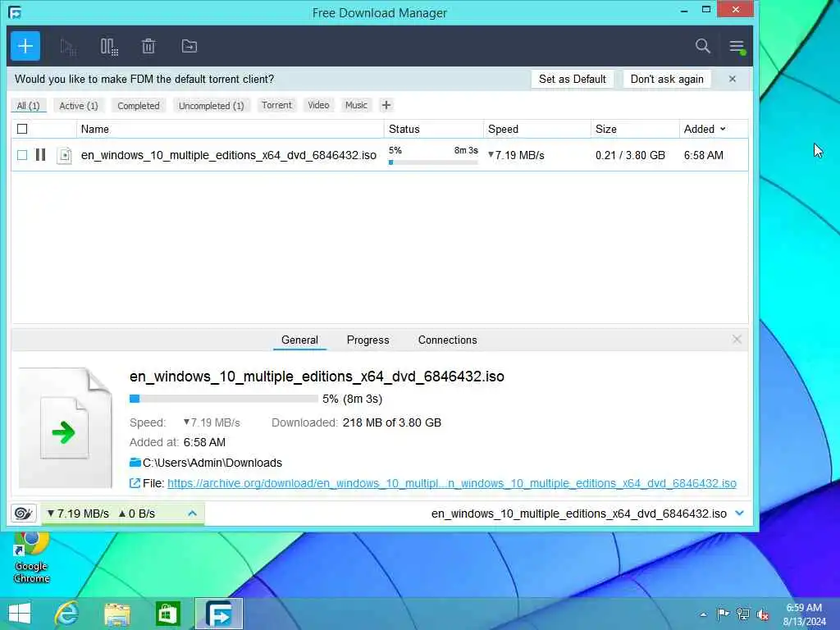Add a new tag filter with plus
This screenshot has height=630, width=840.
[386, 105]
